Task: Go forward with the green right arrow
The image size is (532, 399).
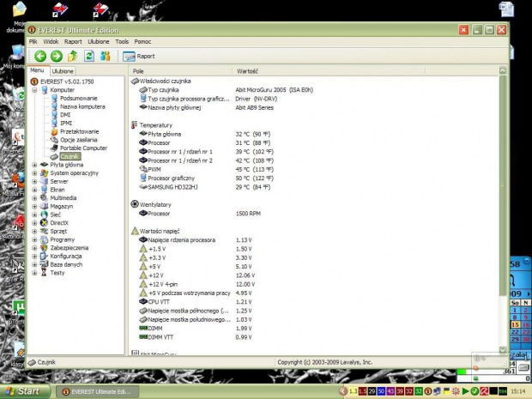Action: coord(57,56)
